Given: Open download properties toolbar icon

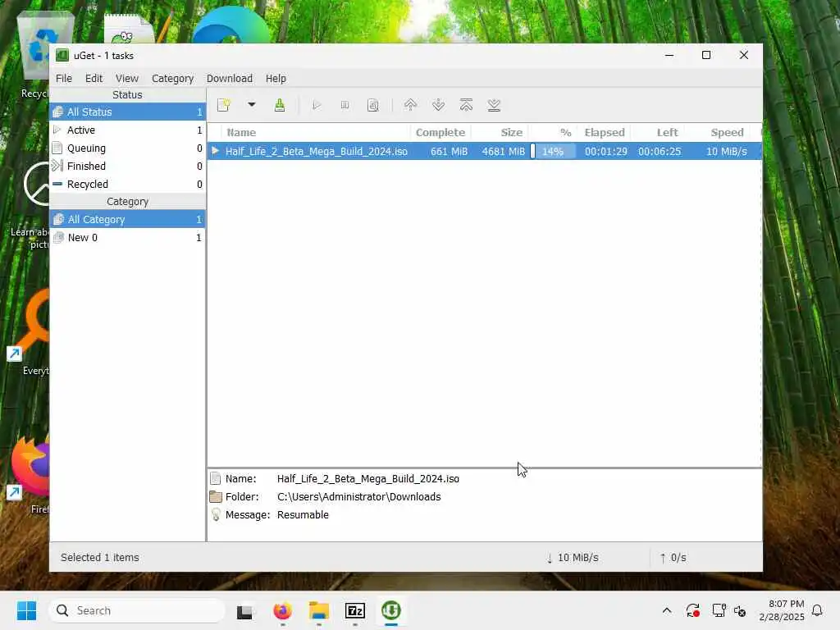Looking at the screenshot, I should 373,105.
